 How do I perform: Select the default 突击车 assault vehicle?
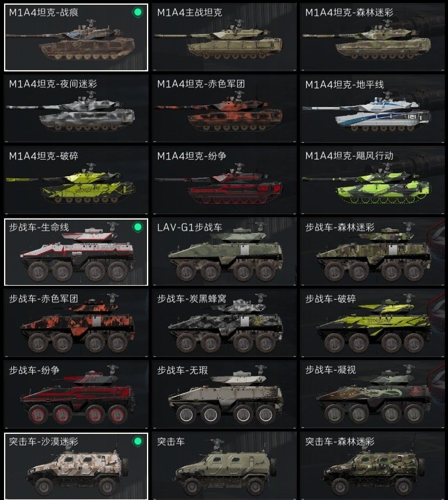(x=224, y=466)
